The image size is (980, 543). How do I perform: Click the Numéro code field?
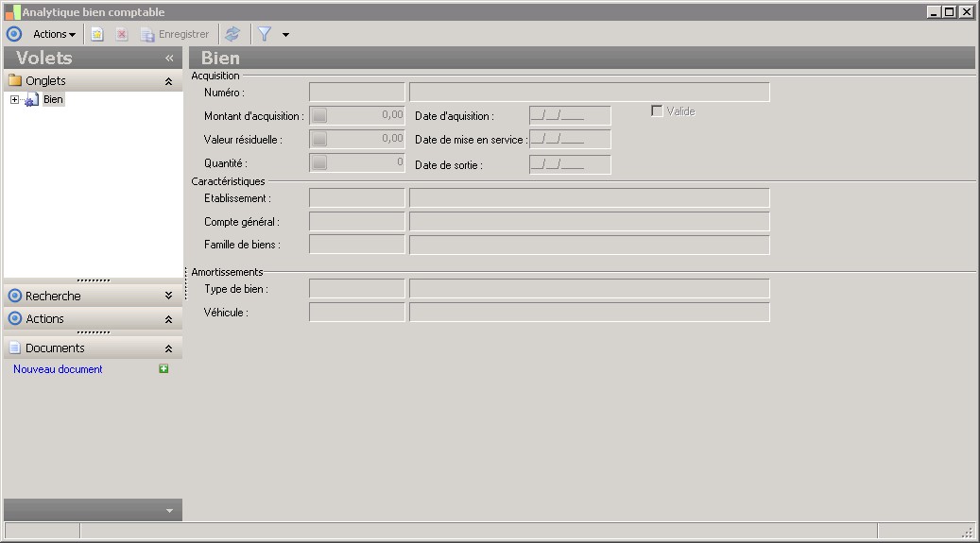point(357,92)
